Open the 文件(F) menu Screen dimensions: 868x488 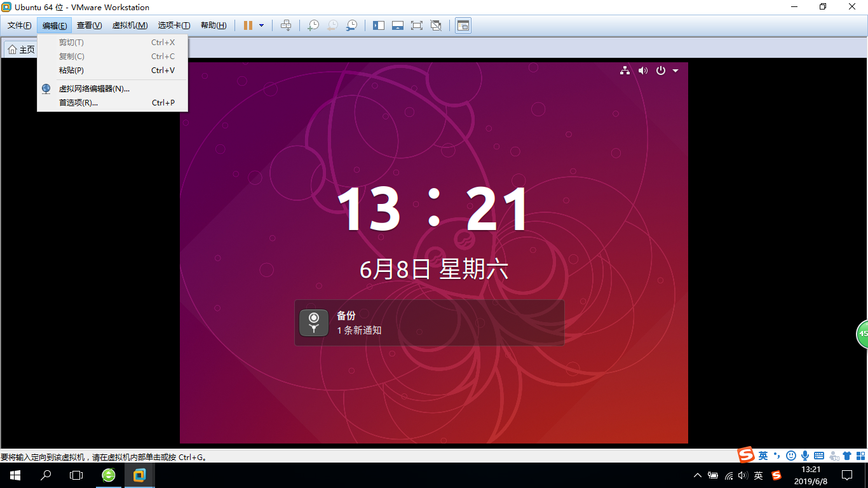20,25
